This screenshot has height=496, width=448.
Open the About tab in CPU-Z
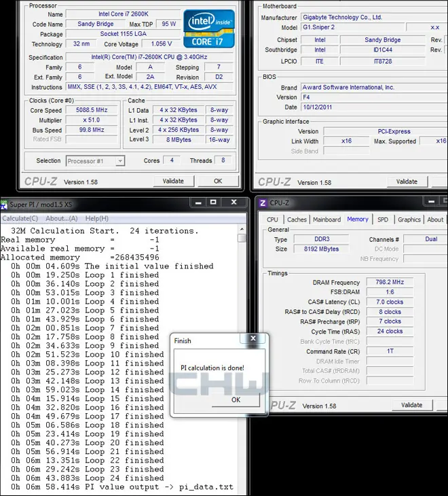point(435,219)
